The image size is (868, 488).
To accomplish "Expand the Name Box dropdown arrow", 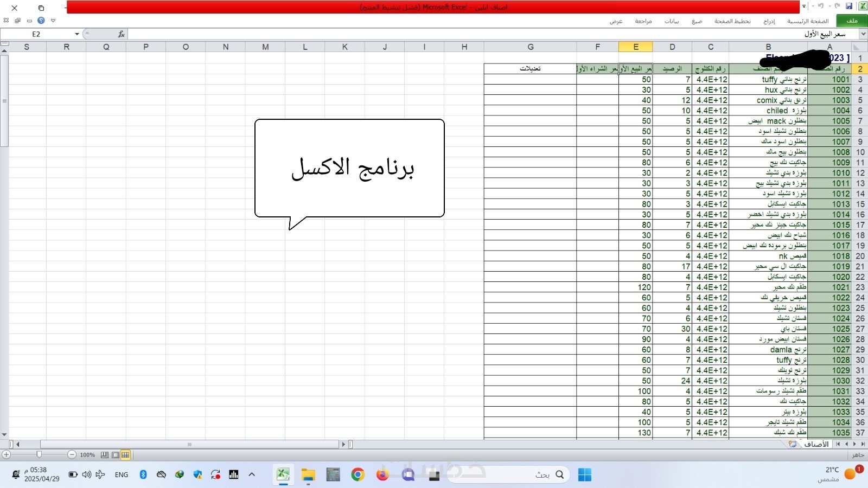I will click(77, 34).
